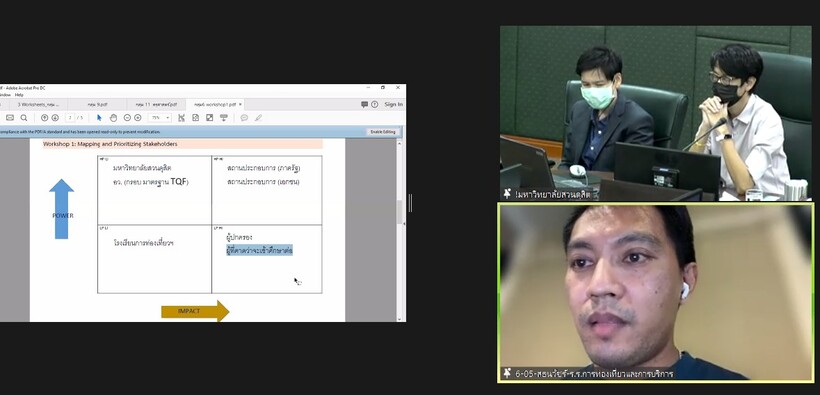820x395 pixels.
Task: Select the arrow Selection tool
Action: 99,118
